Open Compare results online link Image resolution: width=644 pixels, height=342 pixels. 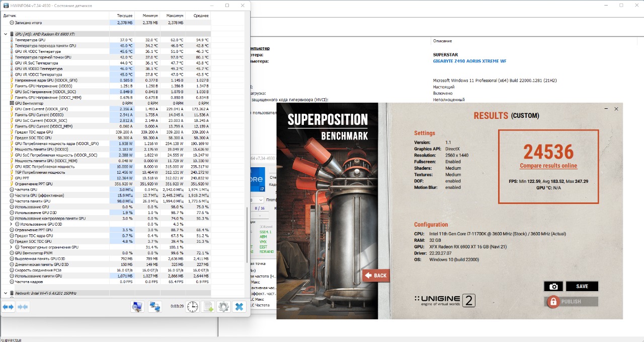click(548, 166)
